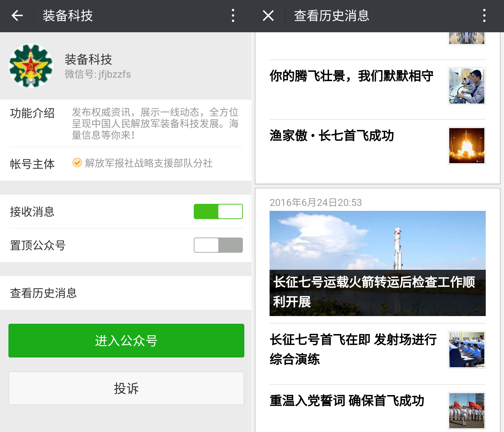Tap the timestamp 2016年6月24日20:53
Screen dimensions: 504x432
pyautogui.click(x=315, y=202)
